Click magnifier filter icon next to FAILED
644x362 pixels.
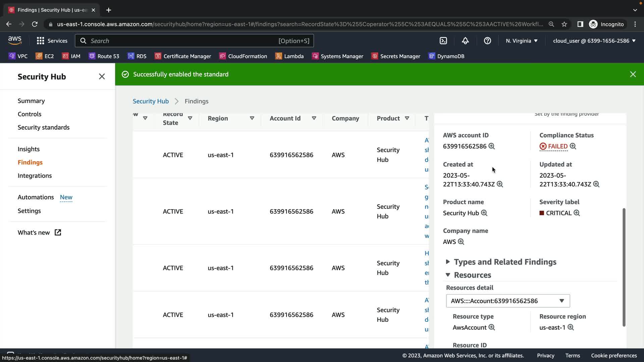click(x=573, y=146)
